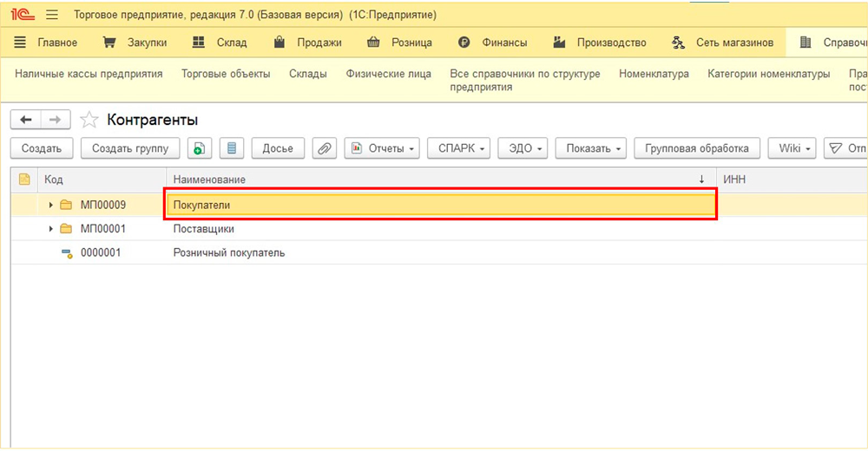
Task: Open the СПАРК dropdown menu
Action: point(460,148)
